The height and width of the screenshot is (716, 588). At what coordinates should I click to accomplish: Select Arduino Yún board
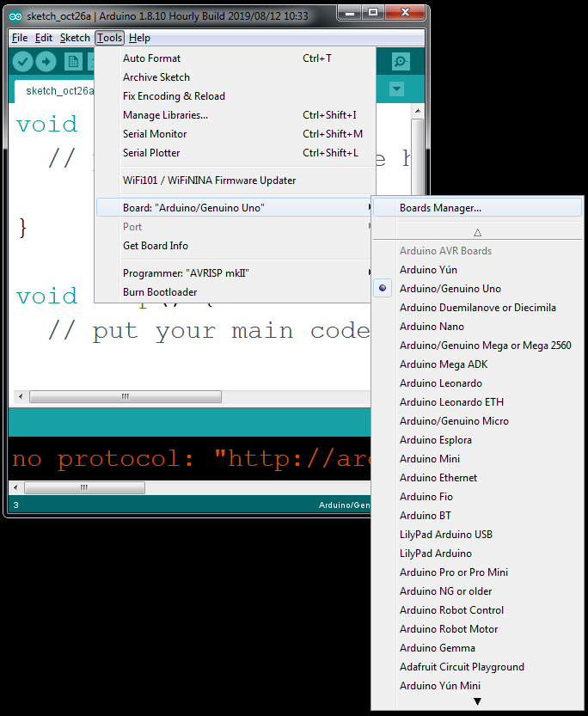pos(479,270)
